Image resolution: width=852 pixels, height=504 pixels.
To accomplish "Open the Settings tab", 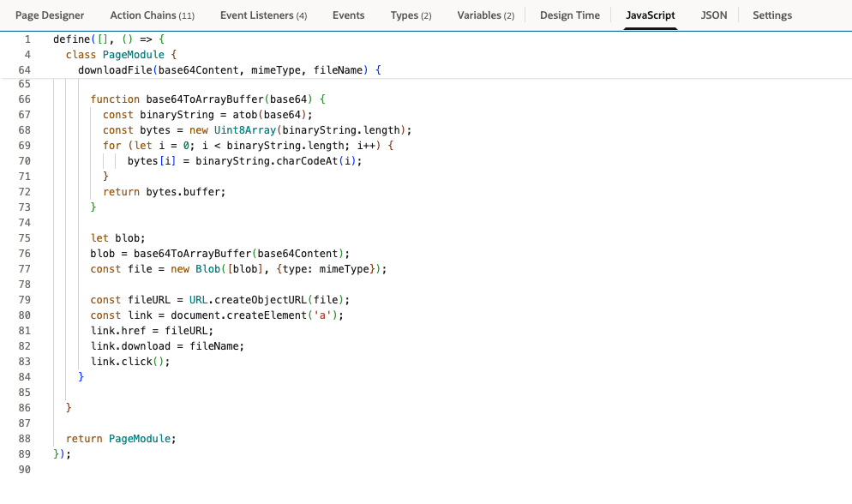I will pyautogui.click(x=772, y=15).
